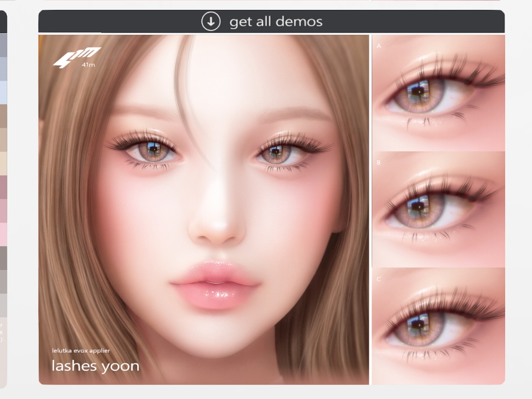Click the 41m text under the logo
The height and width of the screenshot is (399, 532).
coord(88,65)
